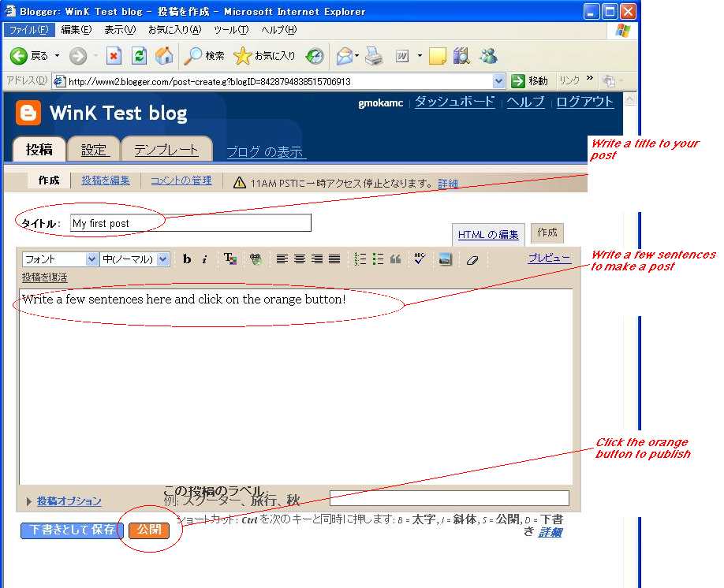Publish the post with orange 公開 button

(x=149, y=530)
